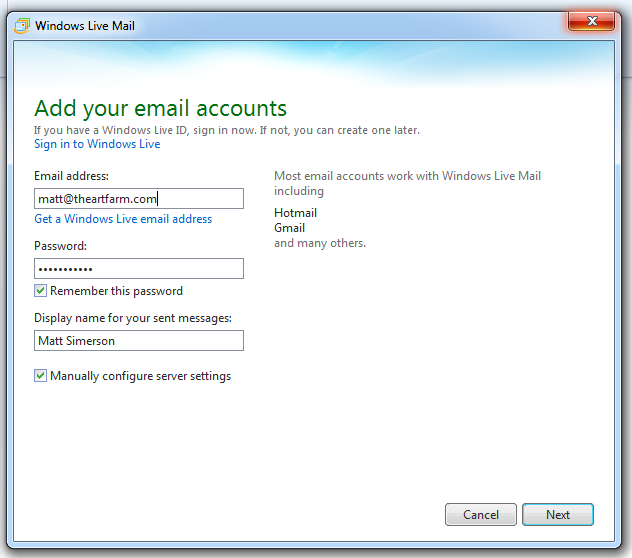Click the Add your email accounts heading

tap(160, 108)
